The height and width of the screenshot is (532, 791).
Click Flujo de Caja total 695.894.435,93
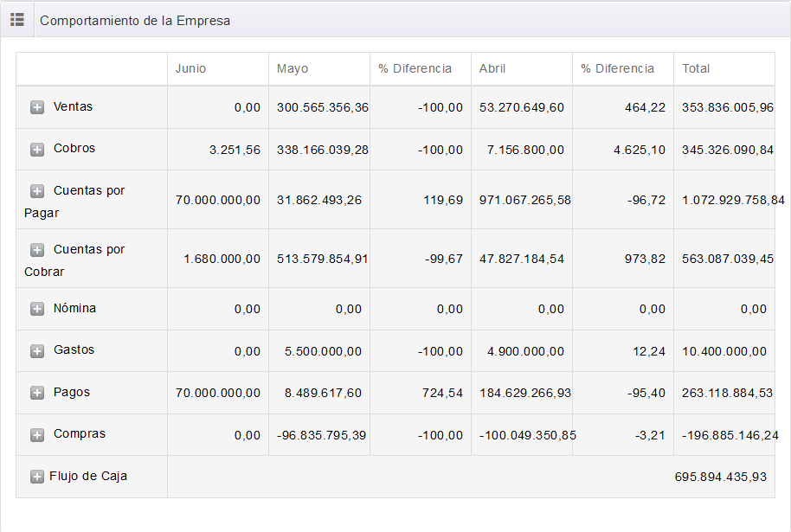(720, 477)
